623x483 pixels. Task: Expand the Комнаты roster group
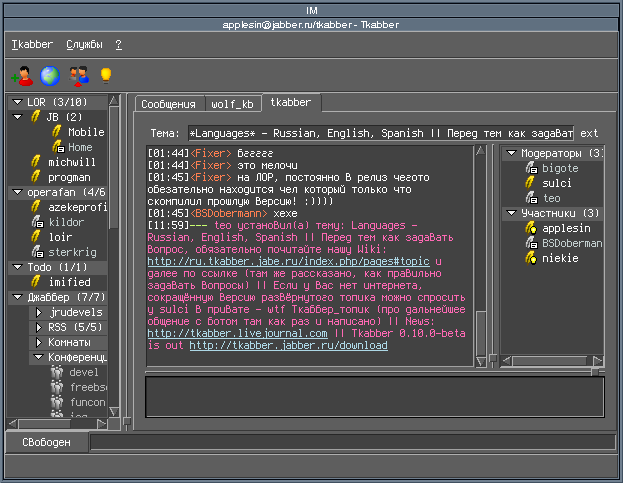[x=39, y=342]
